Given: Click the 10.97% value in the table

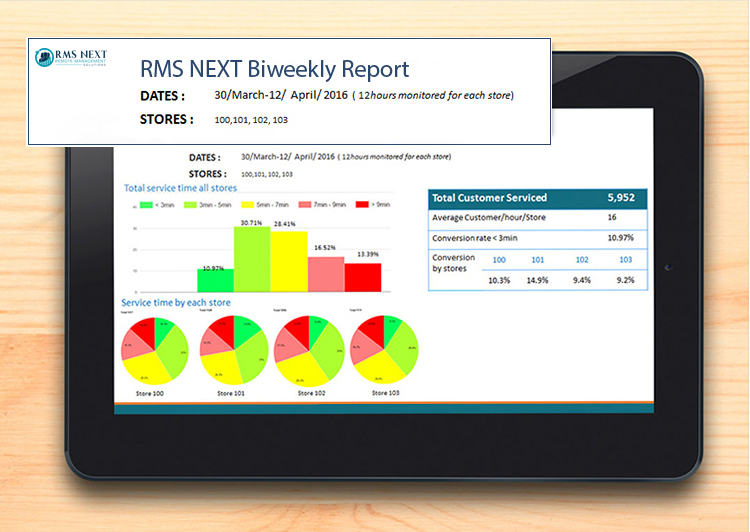Looking at the screenshot, I should (x=620, y=238).
